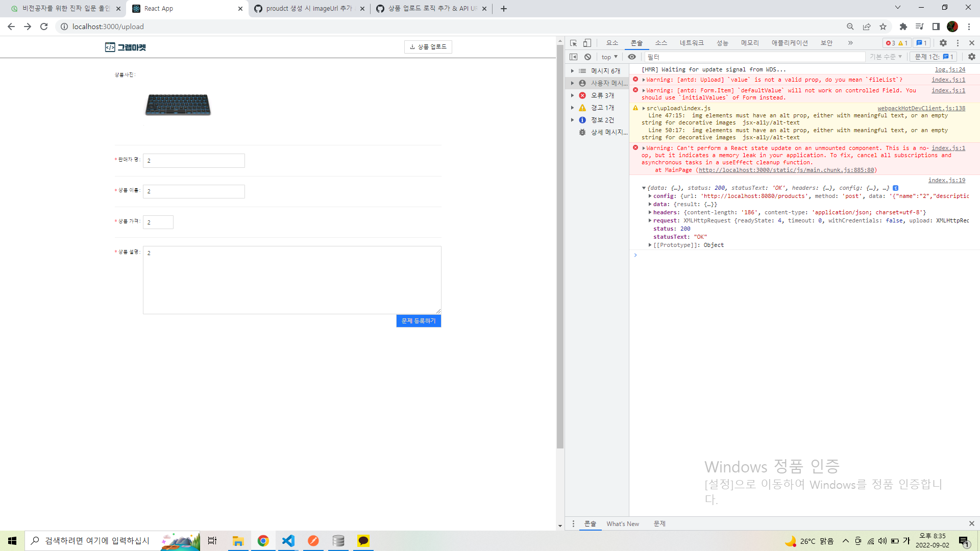This screenshot has width=980, height=551.
Task: Click the 문제 등록하기 submit button
Action: click(x=419, y=321)
